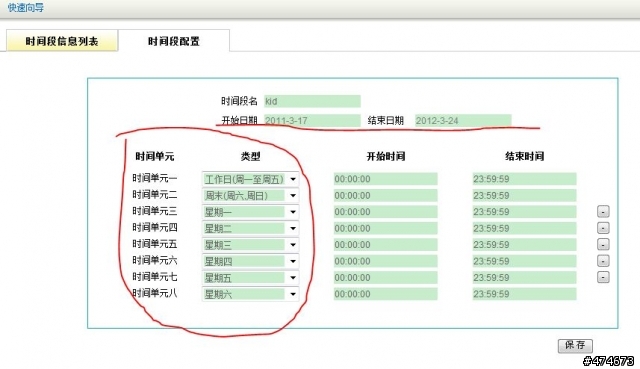Set 开始日期 field showing 2011-3-17
Image resolution: width=640 pixels, height=369 pixels.
tap(312, 120)
